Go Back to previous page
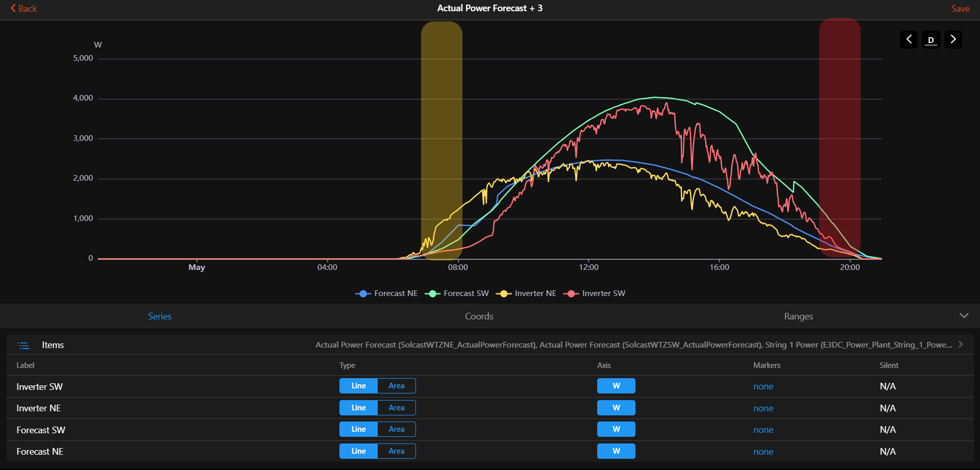This screenshot has width=980, height=470. (x=23, y=9)
